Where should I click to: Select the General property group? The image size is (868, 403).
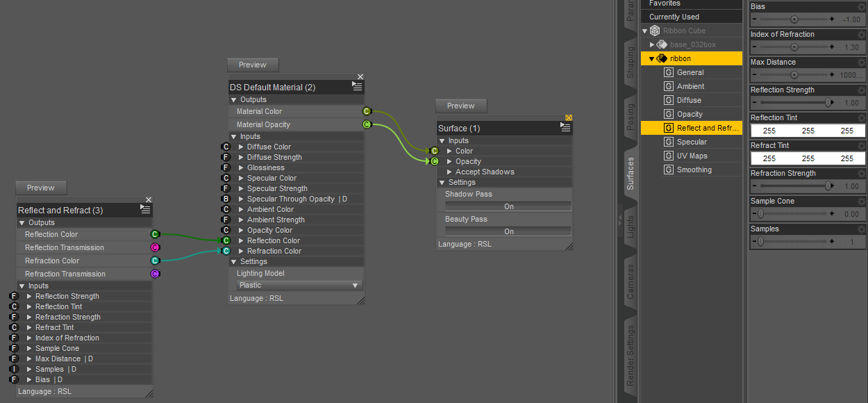[x=692, y=72]
